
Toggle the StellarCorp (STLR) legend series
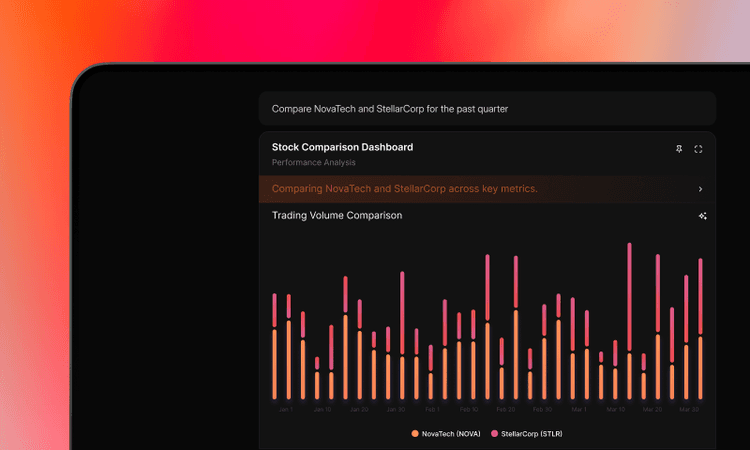point(527,434)
